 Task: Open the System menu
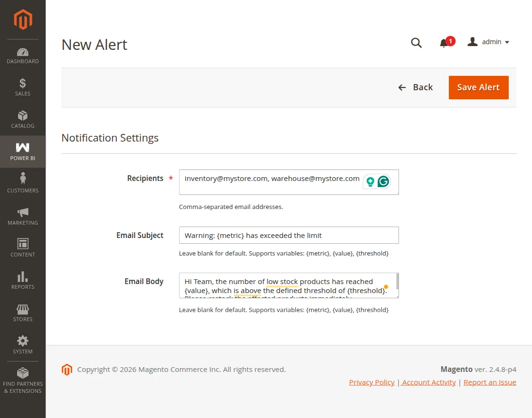23,345
